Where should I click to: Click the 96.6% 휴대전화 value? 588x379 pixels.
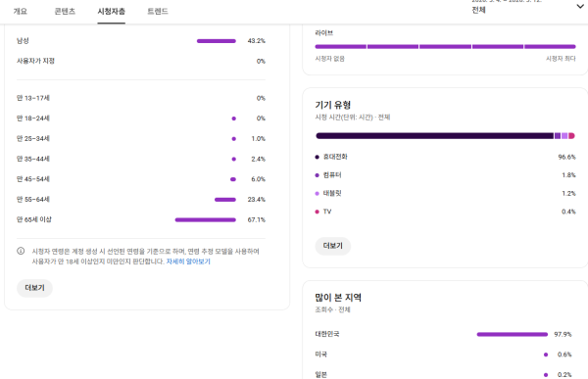pyautogui.click(x=567, y=157)
